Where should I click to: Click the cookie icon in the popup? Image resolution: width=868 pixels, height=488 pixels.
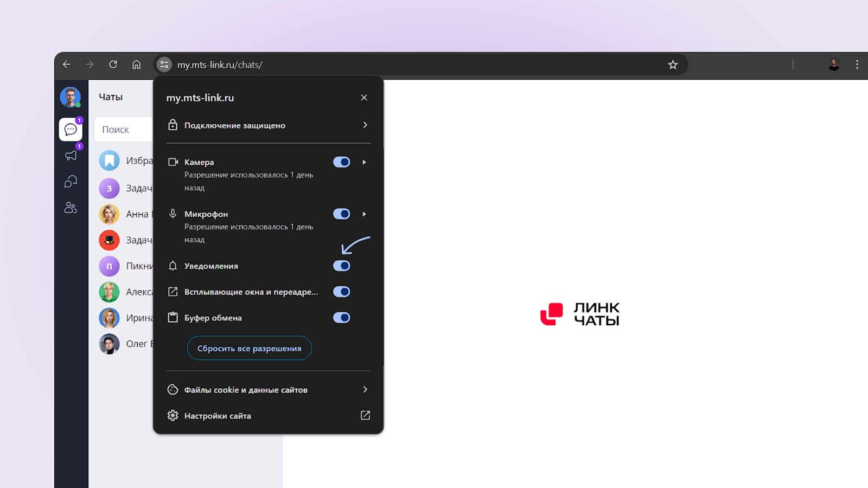[x=173, y=389]
